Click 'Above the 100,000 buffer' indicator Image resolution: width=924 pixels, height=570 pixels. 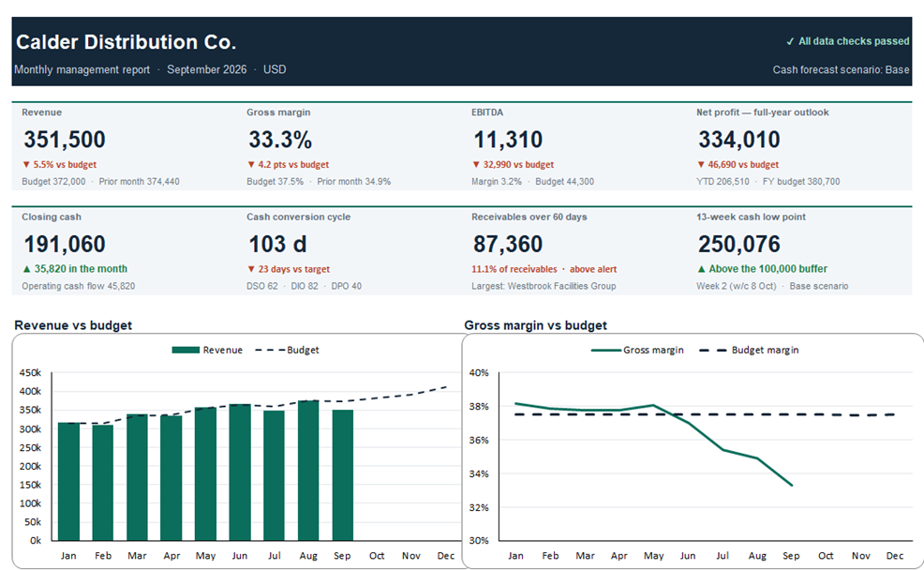[x=768, y=269]
